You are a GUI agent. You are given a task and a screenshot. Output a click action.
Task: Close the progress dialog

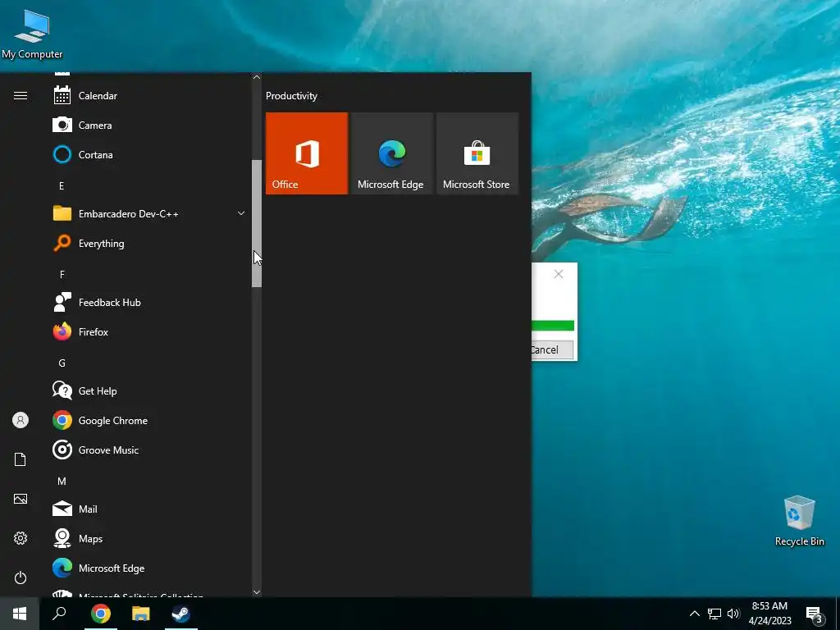[558, 274]
